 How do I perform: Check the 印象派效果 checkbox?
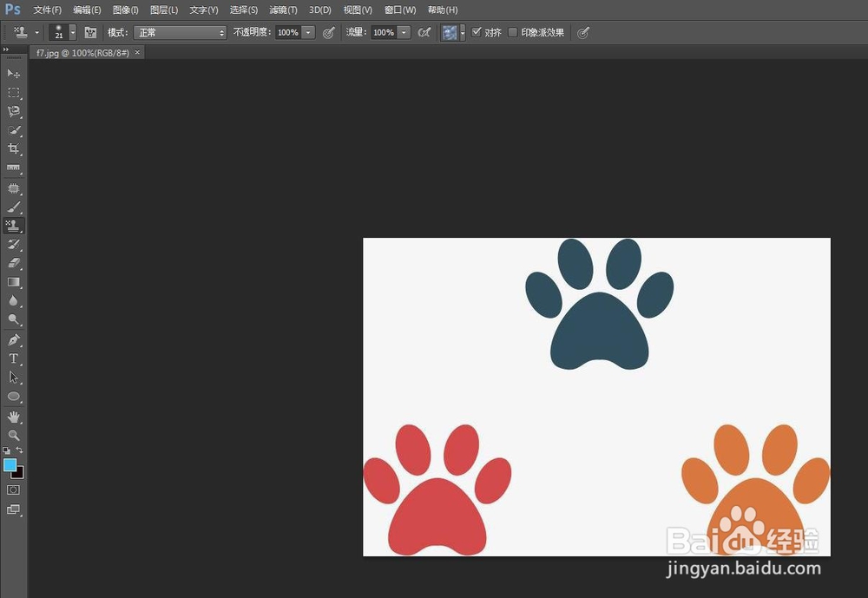click(x=513, y=32)
